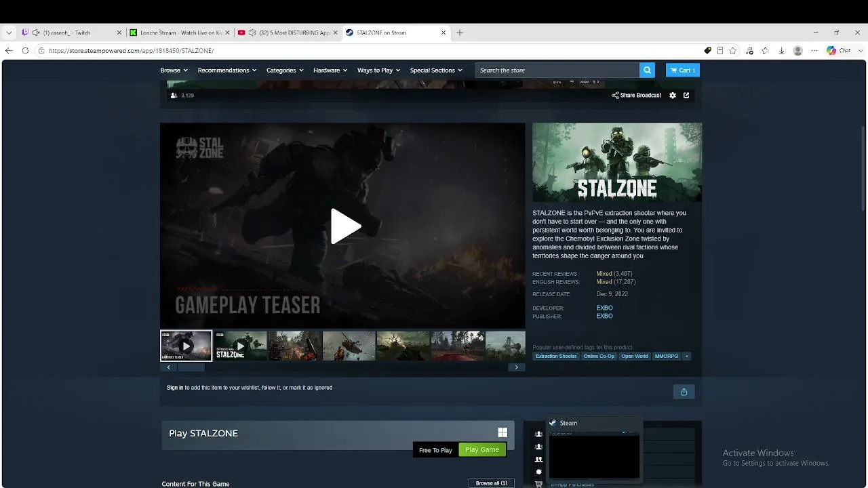
Task: Bookmark this page with the star icon
Action: [733, 50]
